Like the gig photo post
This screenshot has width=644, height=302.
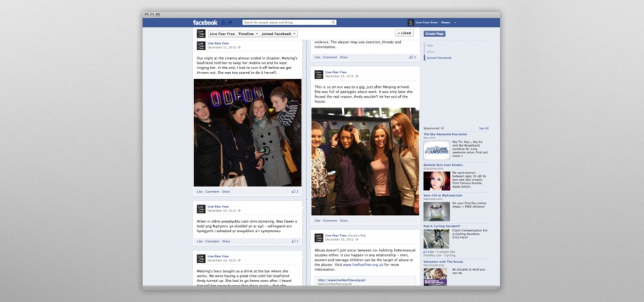point(317,221)
